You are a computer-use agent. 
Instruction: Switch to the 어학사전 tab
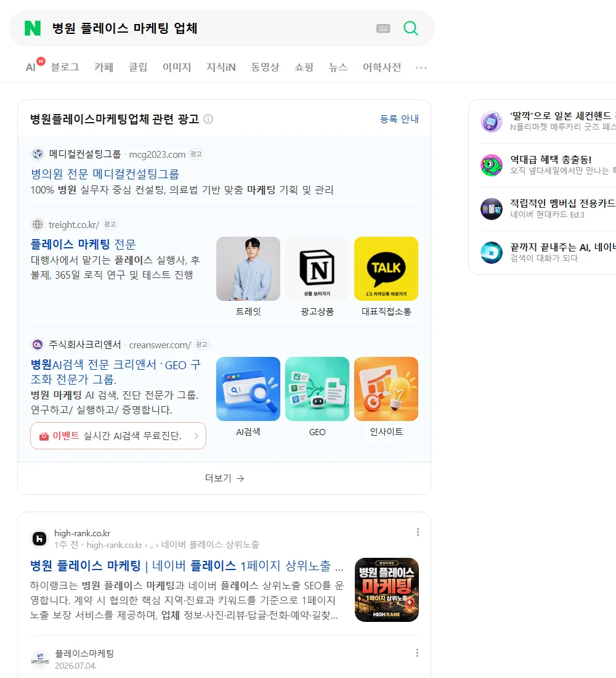382,67
